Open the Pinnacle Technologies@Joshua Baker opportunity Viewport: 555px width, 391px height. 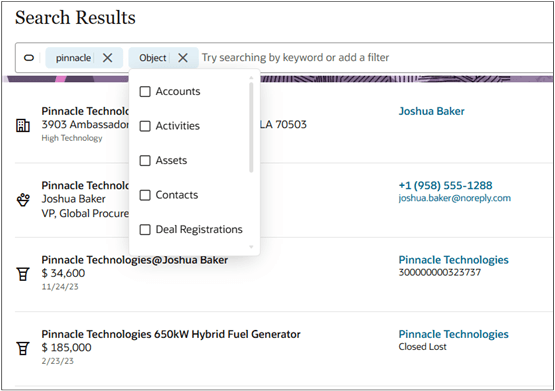pyautogui.click(x=135, y=260)
